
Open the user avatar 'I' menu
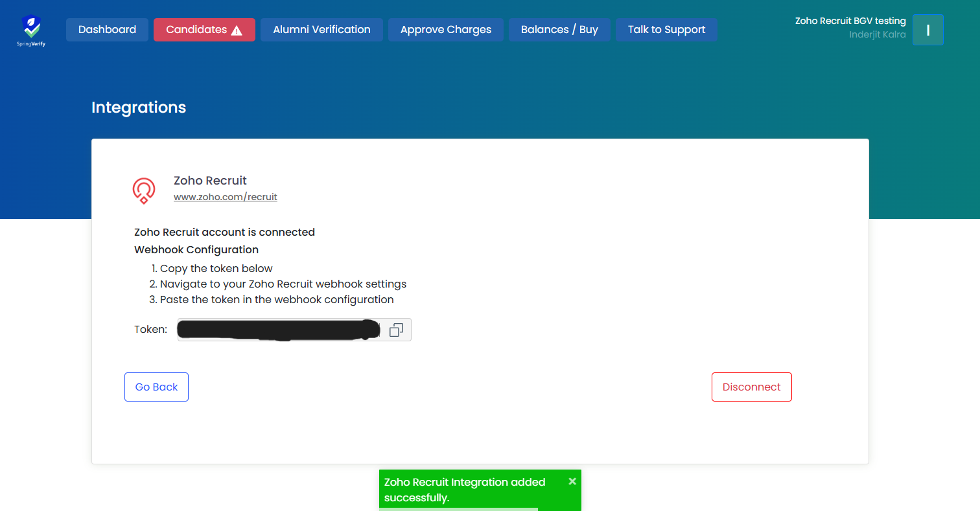pyautogui.click(x=927, y=30)
